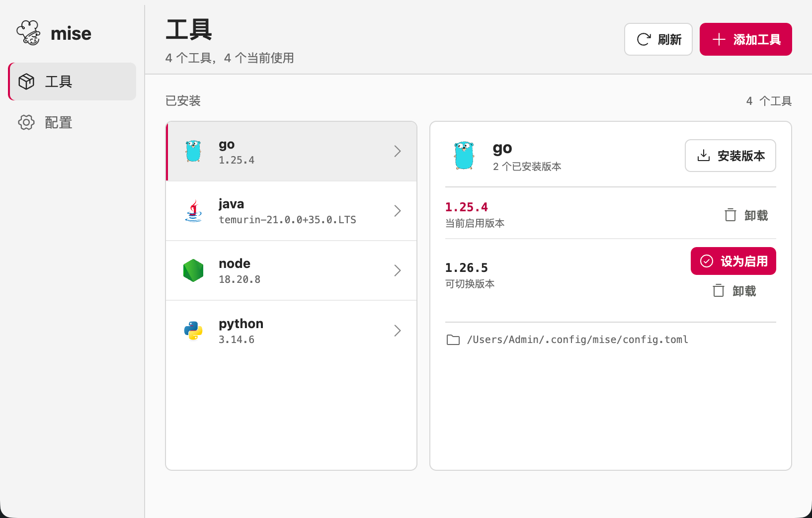Click version number 1.25.4 in detail panel

pyautogui.click(x=467, y=207)
